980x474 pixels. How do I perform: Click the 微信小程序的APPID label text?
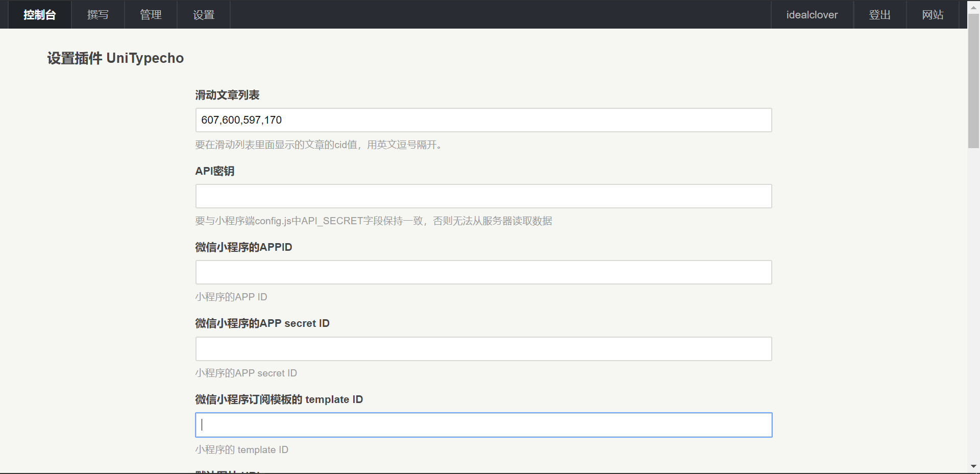pyautogui.click(x=243, y=247)
